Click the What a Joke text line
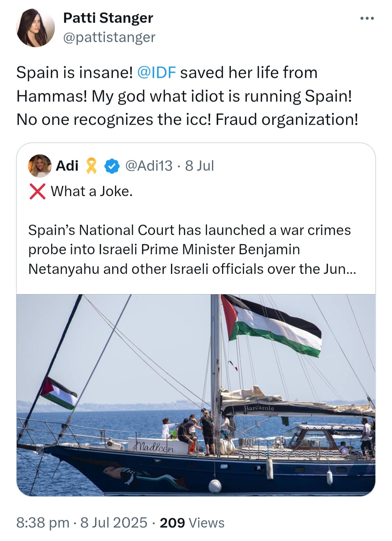The height and width of the screenshot is (541, 392). (x=91, y=191)
